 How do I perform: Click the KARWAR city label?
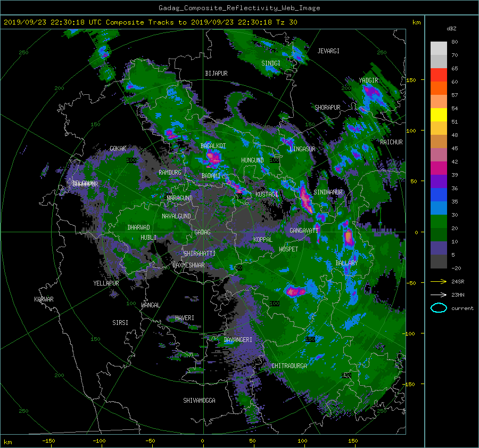44,299
